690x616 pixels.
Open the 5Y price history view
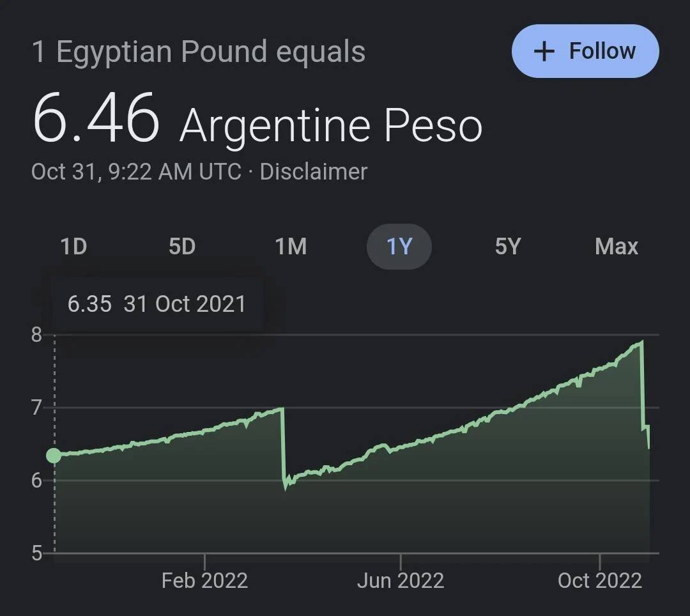pyautogui.click(x=507, y=247)
